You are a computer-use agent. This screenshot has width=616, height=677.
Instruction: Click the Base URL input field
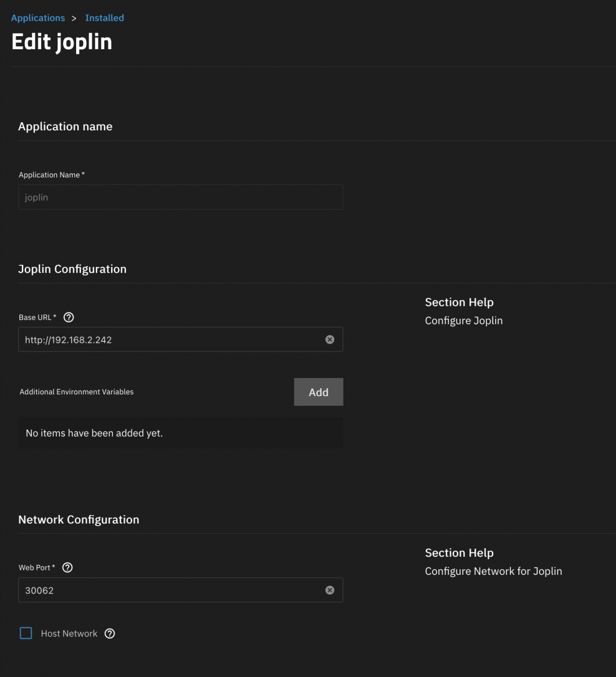pos(181,340)
